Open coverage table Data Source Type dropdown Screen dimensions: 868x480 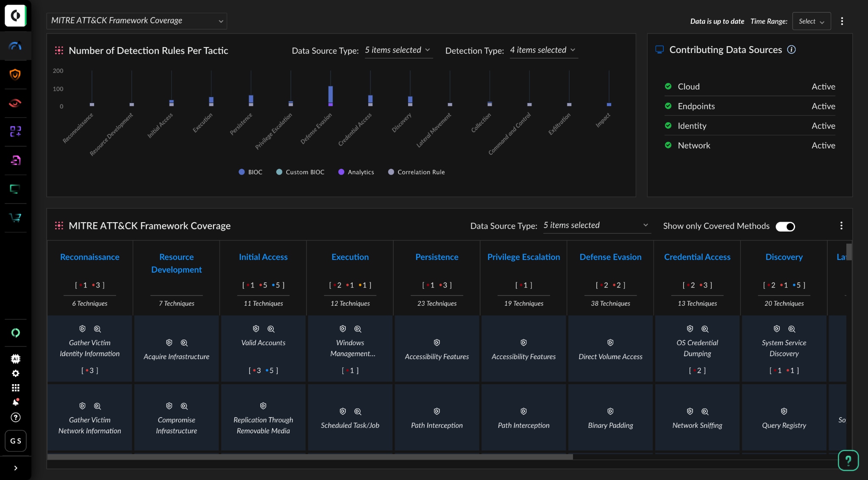click(x=597, y=226)
